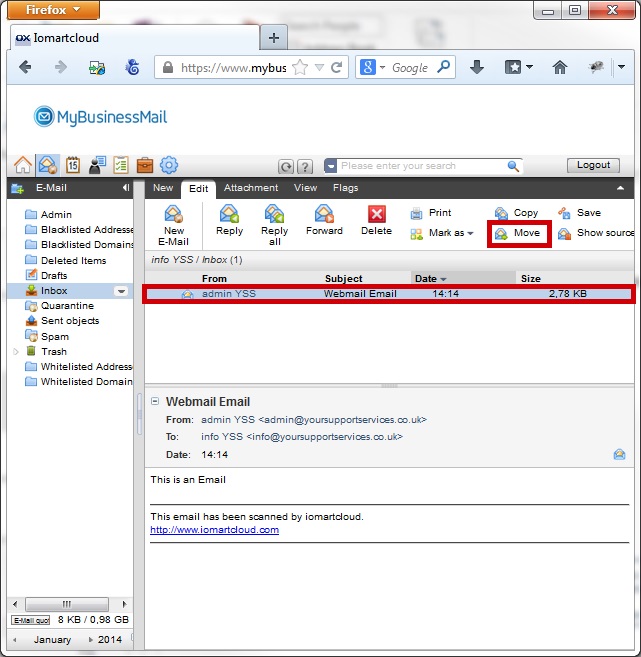Viewport: 641px width, 657px height.
Task: Click the Logout button
Action: tap(593, 165)
